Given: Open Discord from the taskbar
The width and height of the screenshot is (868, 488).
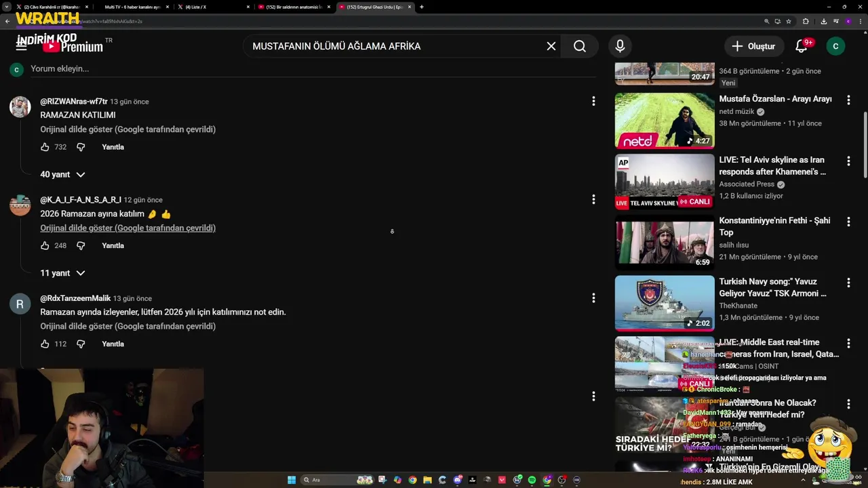Looking at the screenshot, I should (458, 480).
